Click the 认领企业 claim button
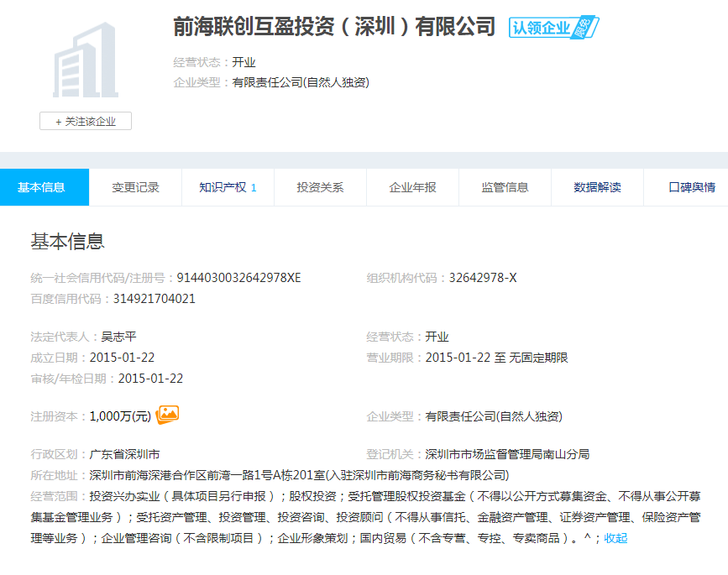The image size is (728, 575). (542, 28)
